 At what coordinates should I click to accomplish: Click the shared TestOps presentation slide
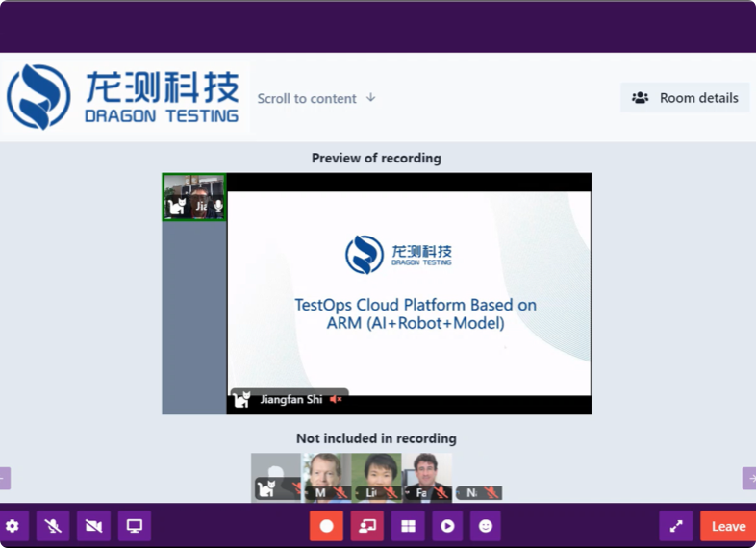click(409, 293)
